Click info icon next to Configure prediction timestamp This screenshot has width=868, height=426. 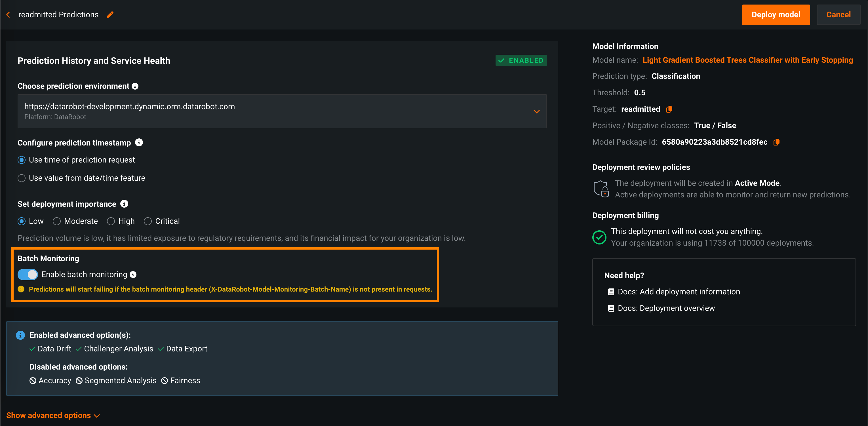(139, 143)
